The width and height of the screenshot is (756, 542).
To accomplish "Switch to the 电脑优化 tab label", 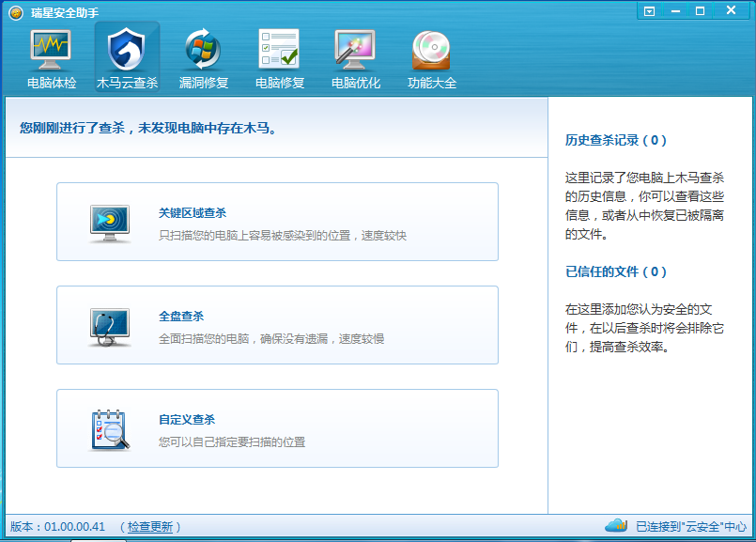I will pos(356,83).
